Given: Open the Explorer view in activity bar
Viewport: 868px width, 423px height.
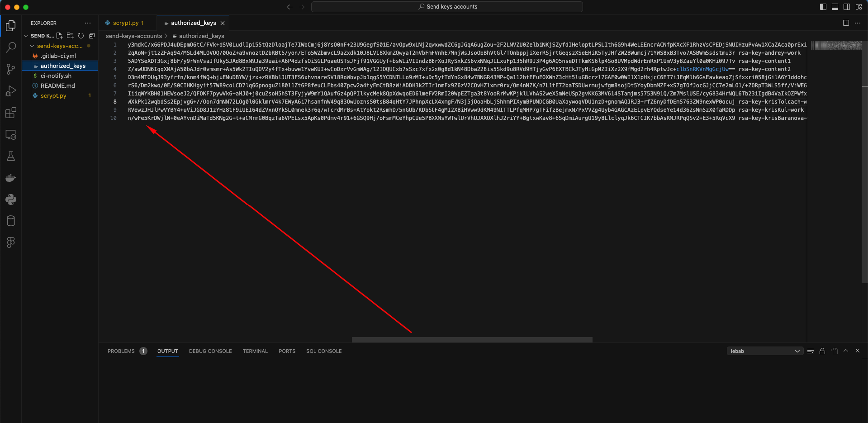Looking at the screenshot, I should click(x=11, y=26).
